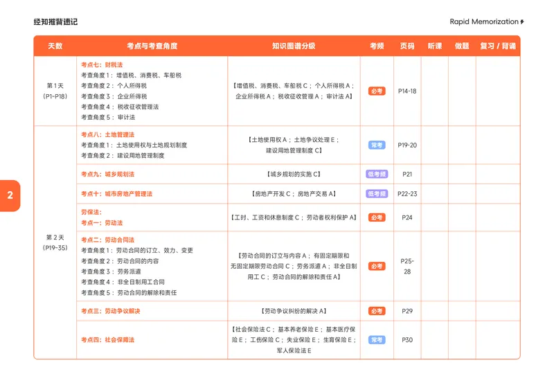Click the 低考频 badge in 城乡规划法 row
Screen dimensions: 554x392
[x=377, y=174]
